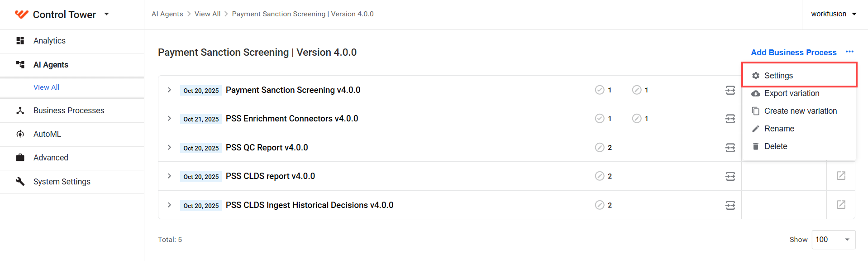Click the flow icon for CLDS Ingest Historical Decisions
Screen dimensions: 868x261
click(730, 205)
